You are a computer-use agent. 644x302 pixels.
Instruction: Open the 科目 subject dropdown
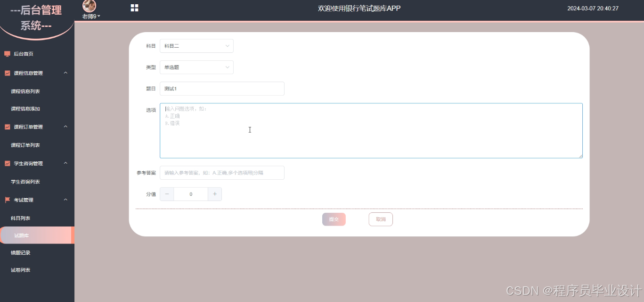click(x=196, y=46)
